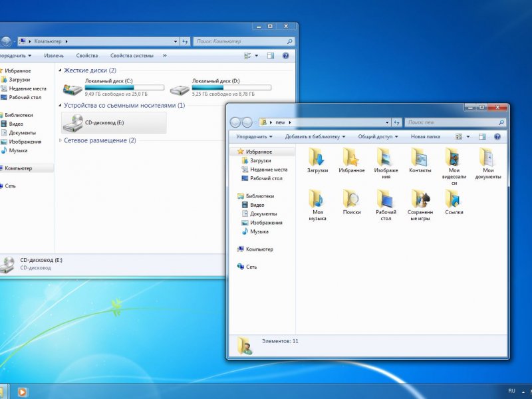Image resolution: width=532 pixels, height=399 pixels.
Task: Select Локальный диск (C:) drive icon
Action: point(72,90)
